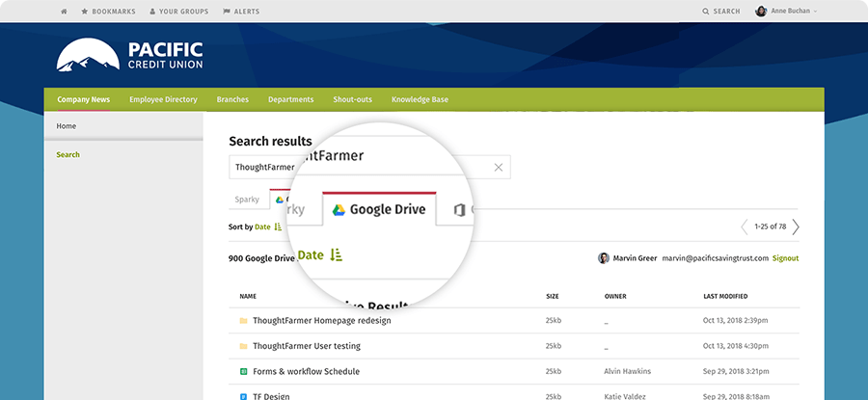
Task: Click the Office icon tab
Action: 459,210
